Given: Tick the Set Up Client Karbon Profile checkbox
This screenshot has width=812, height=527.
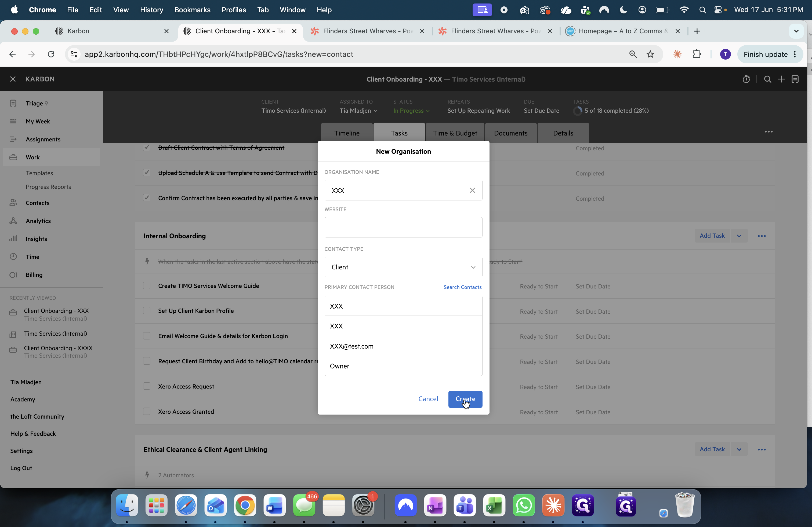Looking at the screenshot, I should [147, 311].
